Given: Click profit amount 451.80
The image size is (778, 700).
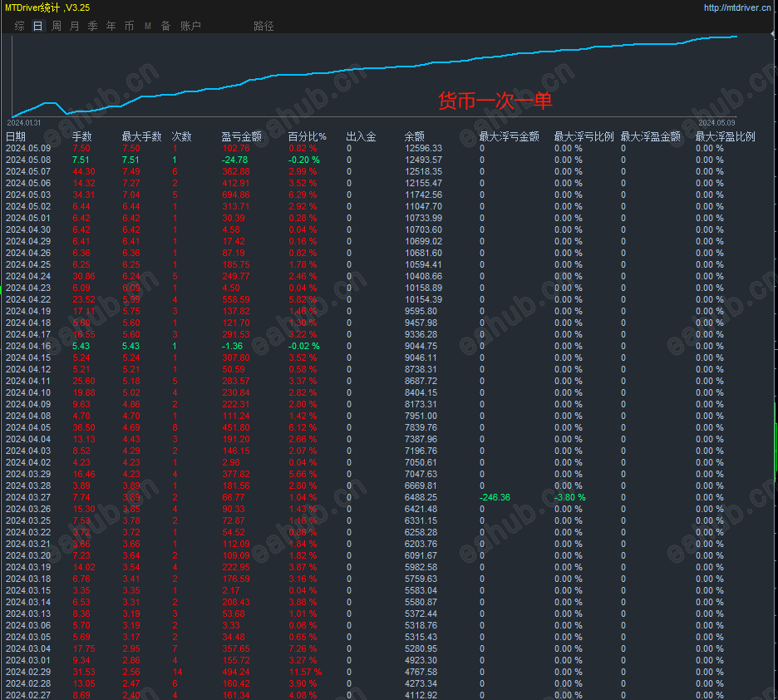Looking at the screenshot, I should [x=236, y=427].
